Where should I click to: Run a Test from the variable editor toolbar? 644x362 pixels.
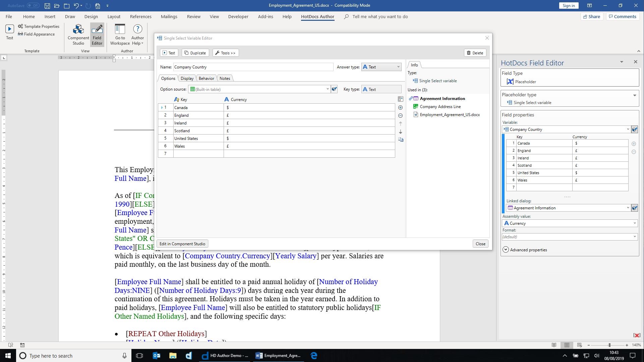pyautogui.click(x=169, y=53)
